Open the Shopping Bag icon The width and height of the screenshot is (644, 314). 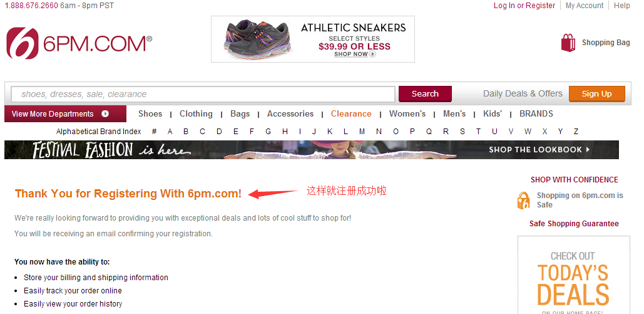coord(568,43)
